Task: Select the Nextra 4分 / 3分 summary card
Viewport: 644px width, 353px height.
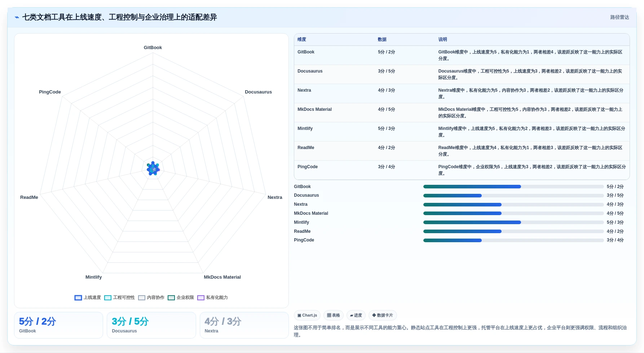Action: point(244,325)
